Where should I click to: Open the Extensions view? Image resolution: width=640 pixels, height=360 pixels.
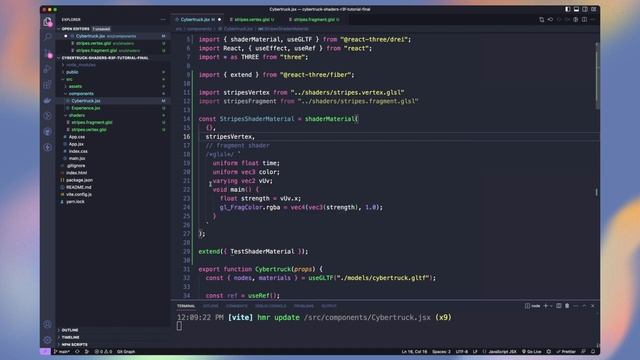click(x=48, y=84)
